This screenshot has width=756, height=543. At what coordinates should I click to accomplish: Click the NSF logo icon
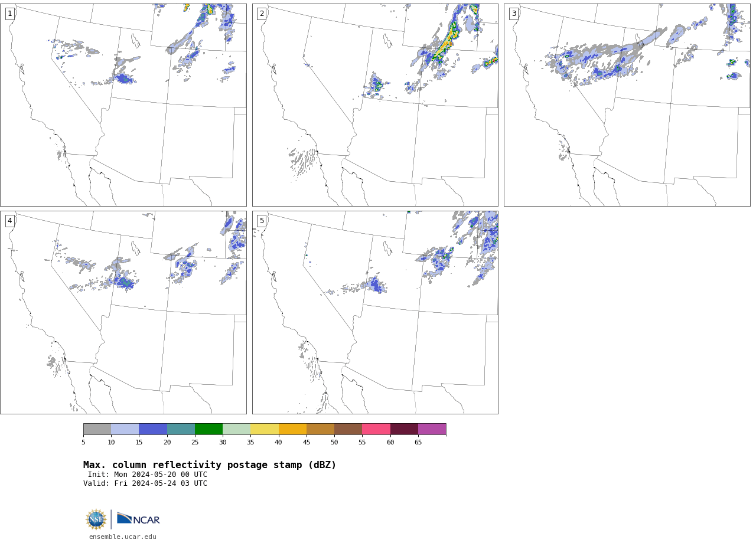coord(96,519)
